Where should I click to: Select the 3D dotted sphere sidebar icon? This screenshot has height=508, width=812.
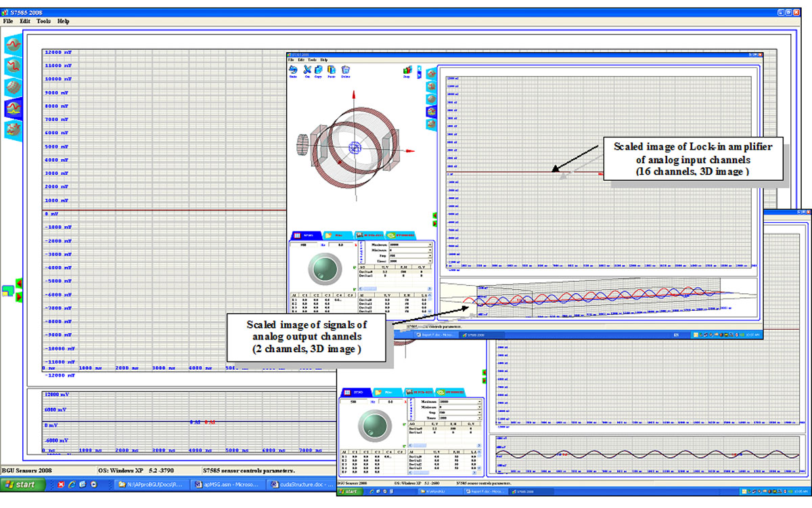(x=14, y=87)
